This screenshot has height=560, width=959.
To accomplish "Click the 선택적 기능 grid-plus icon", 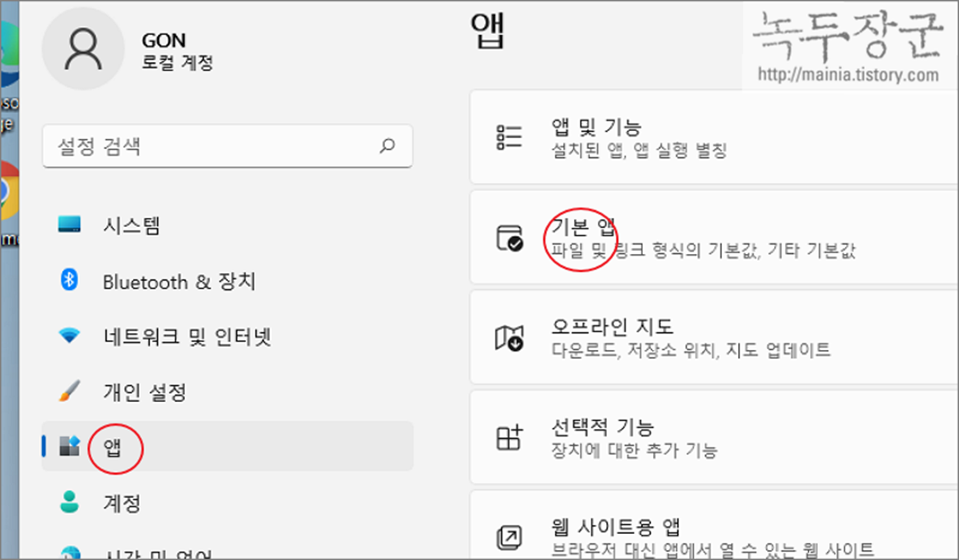I will (509, 437).
